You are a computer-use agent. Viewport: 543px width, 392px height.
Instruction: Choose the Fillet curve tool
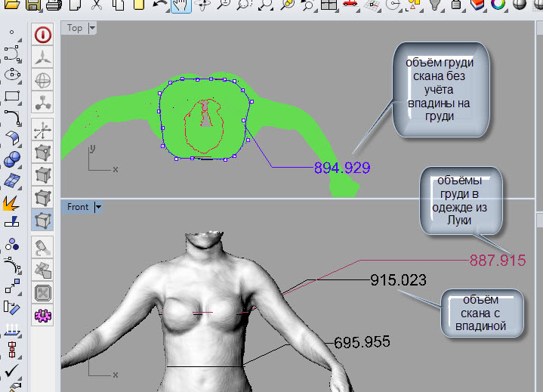(12, 117)
